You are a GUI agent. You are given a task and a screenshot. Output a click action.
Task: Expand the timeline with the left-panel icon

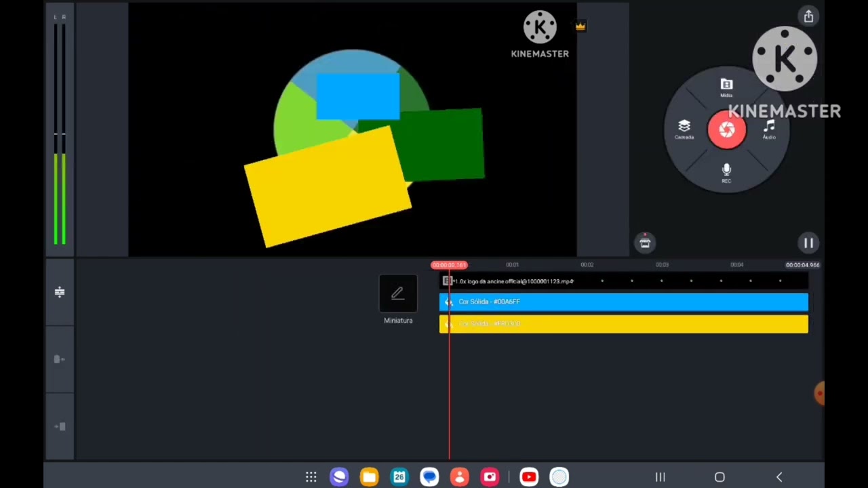60,292
